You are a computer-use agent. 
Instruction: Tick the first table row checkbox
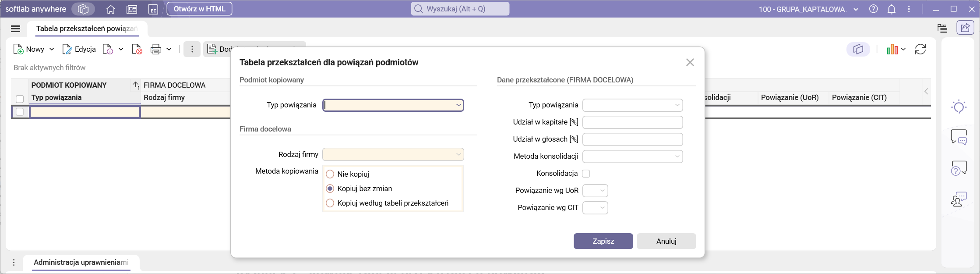tap(20, 112)
